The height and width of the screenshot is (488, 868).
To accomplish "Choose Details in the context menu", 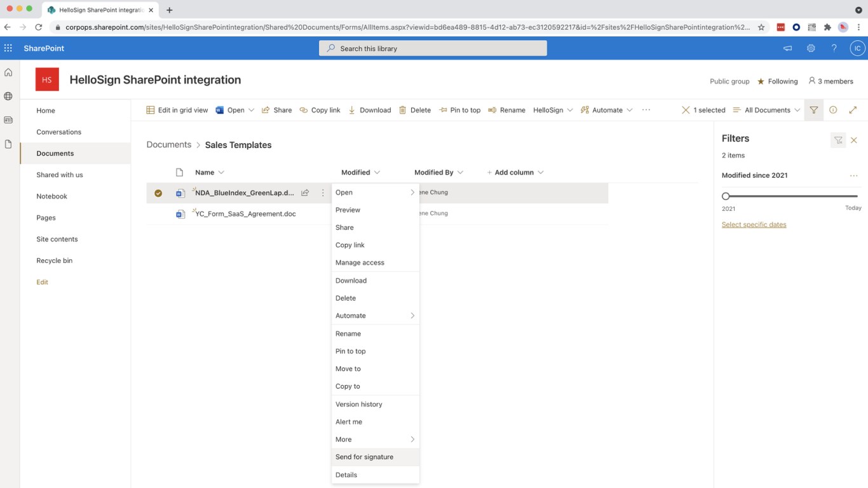I will tap(376, 475).
